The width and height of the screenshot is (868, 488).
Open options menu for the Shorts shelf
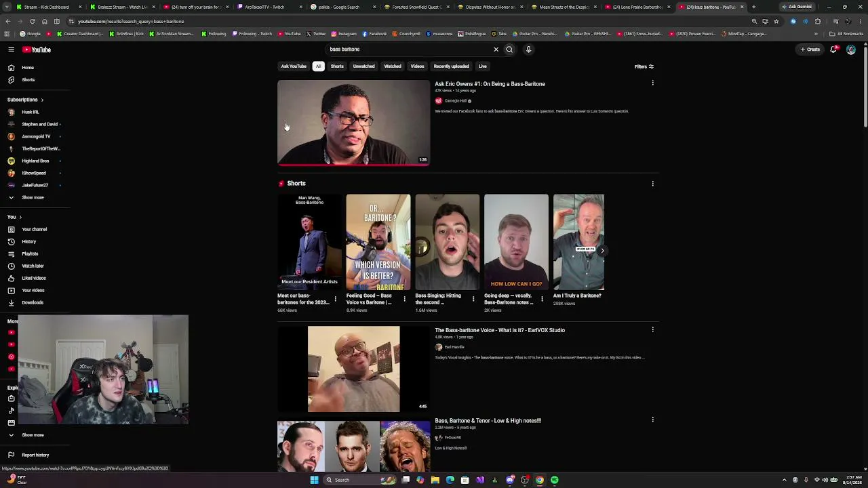point(652,184)
